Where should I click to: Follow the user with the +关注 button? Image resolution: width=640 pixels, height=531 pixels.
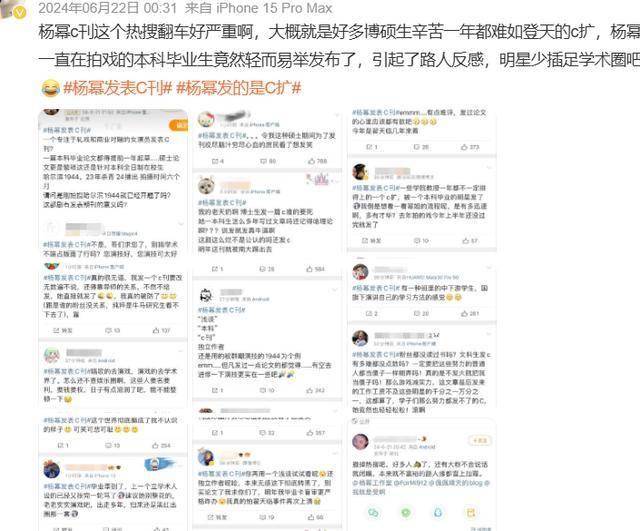tap(480, 440)
